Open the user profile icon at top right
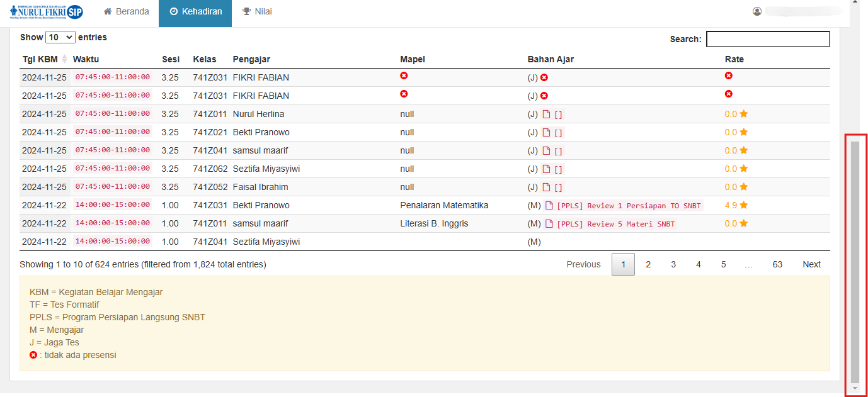This screenshot has width=868, height=397. point(757,11)
